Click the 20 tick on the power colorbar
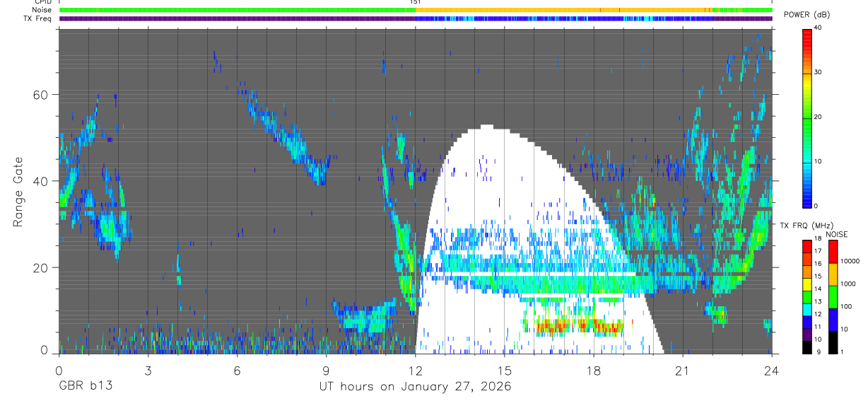The image size is (868, 401). (x=818, y=117)
